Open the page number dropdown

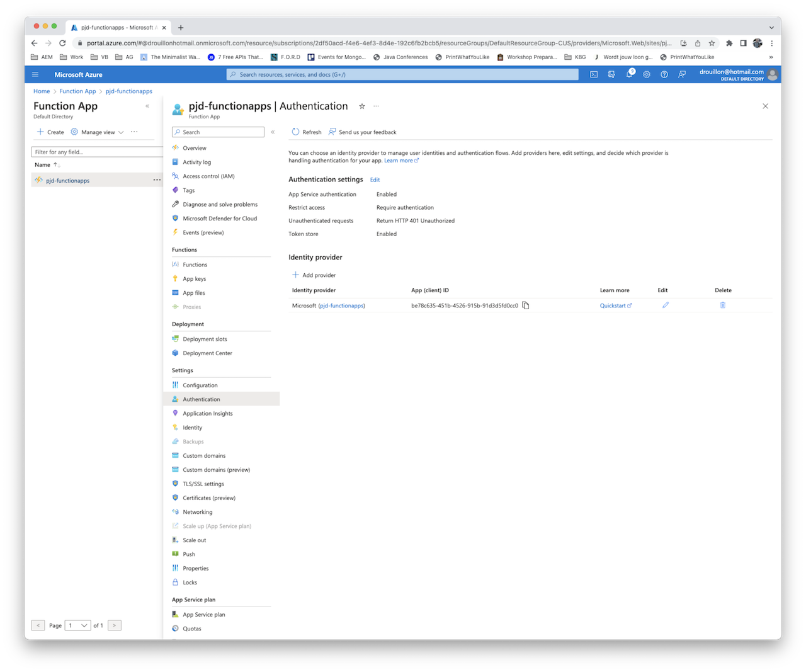[78, 625]
